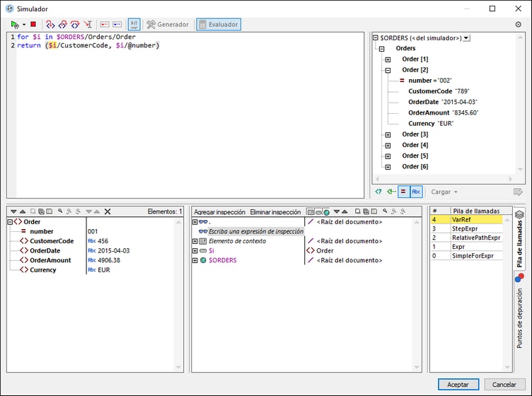Click the 'Escriba una expresión de inspección' field
The width and height of the screenshot is (532, 396).
click(x=256, y=231)
